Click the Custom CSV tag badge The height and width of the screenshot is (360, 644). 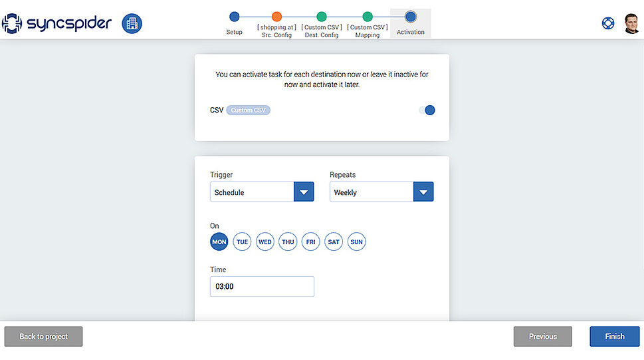point(248,110)
